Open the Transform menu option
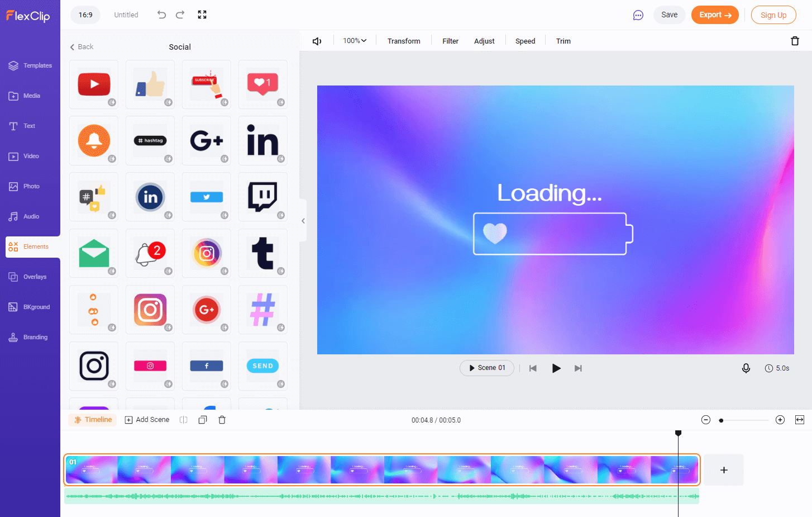The height and width of the screenshot is (517, 812). pos(404,41)
